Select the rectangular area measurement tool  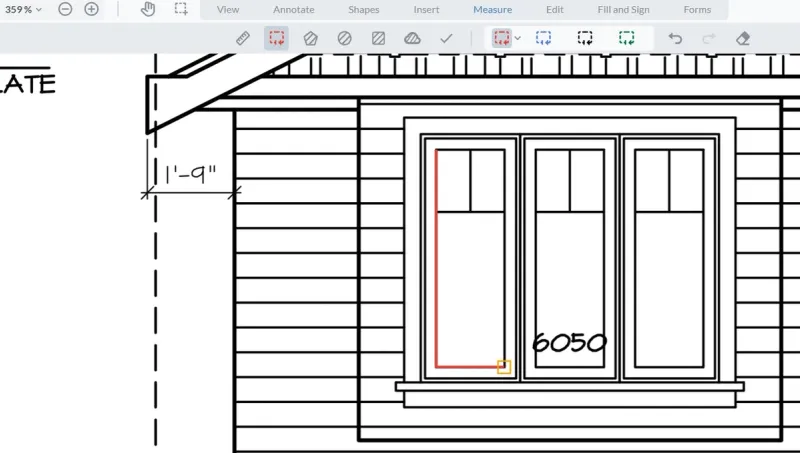point(379,38)
